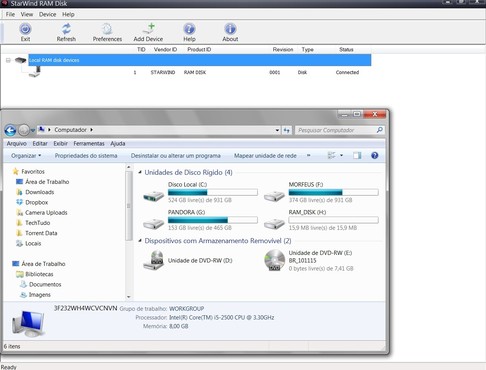Expand the address bar history dropdown
486x370 pixels.
277,130
